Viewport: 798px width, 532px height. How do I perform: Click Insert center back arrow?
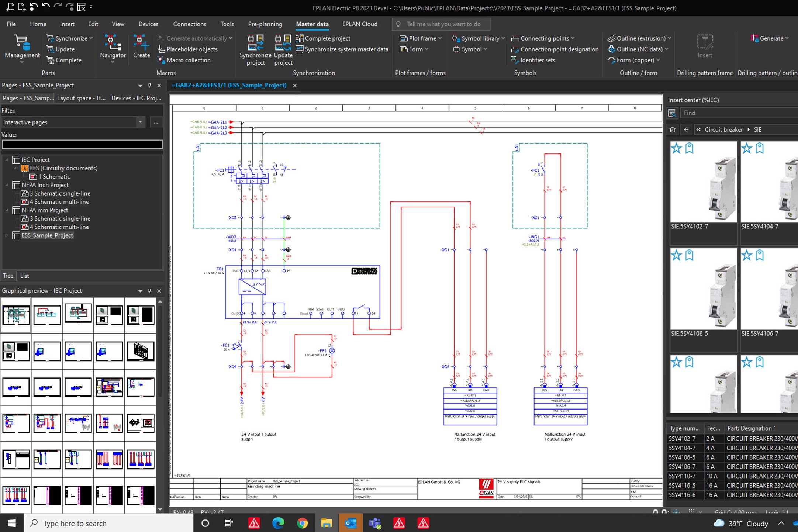point(686,129)
